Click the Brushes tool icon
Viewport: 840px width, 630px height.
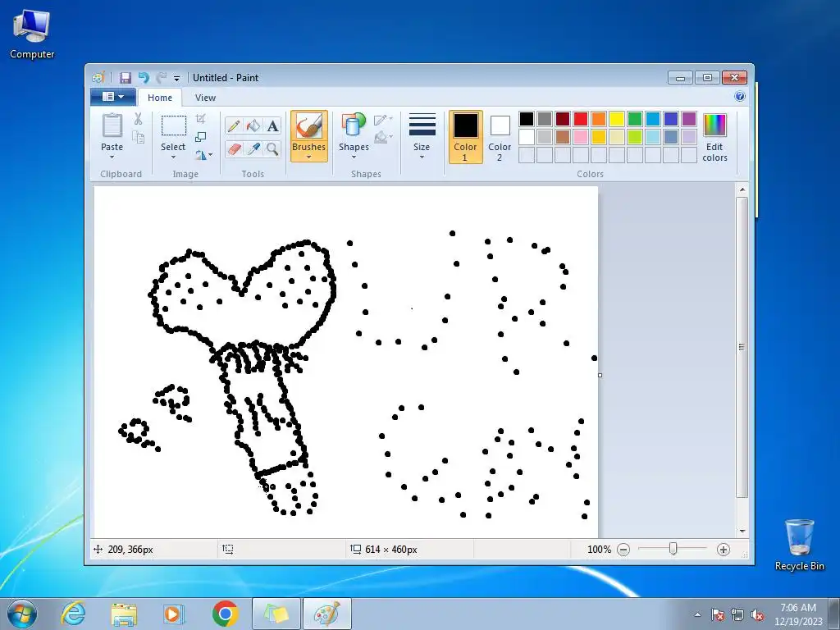[x=309, y=126]
